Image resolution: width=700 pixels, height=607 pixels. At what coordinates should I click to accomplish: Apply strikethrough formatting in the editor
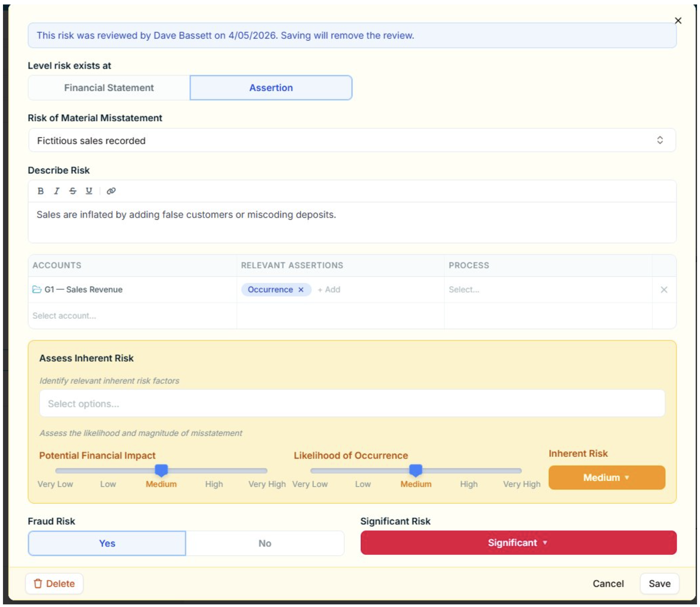click(73, 191)
